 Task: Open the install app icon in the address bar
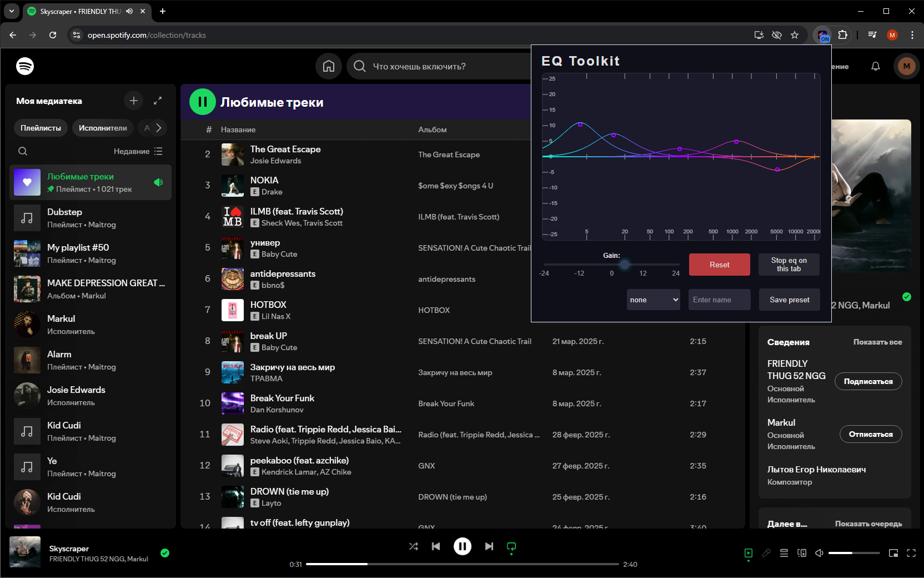pos(759,35)
